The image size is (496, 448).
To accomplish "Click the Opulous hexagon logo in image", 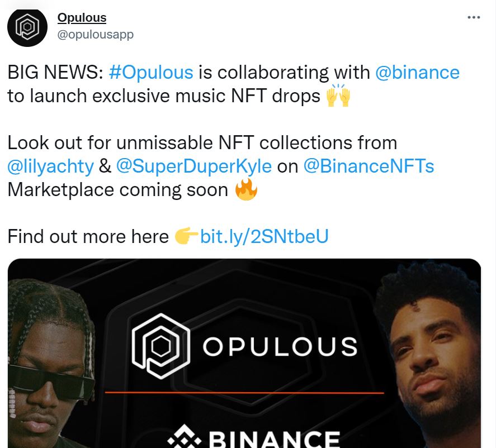I will coord(161,346).
